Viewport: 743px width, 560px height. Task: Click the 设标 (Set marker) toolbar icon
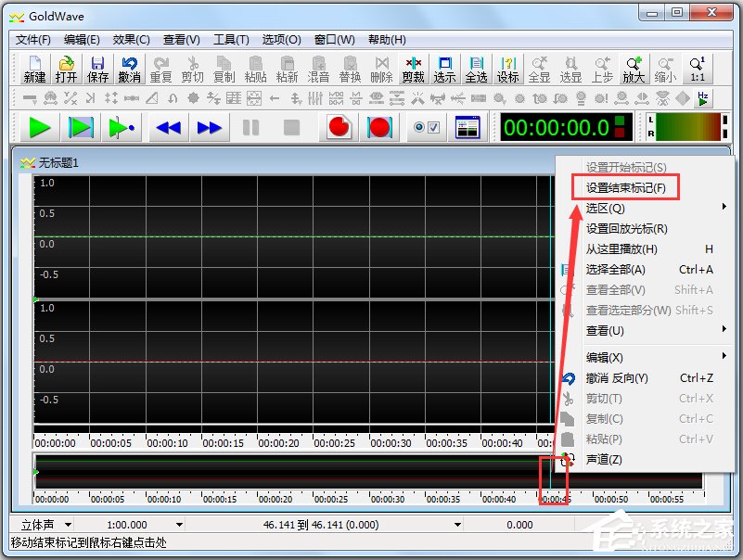(x=507, y=70)
